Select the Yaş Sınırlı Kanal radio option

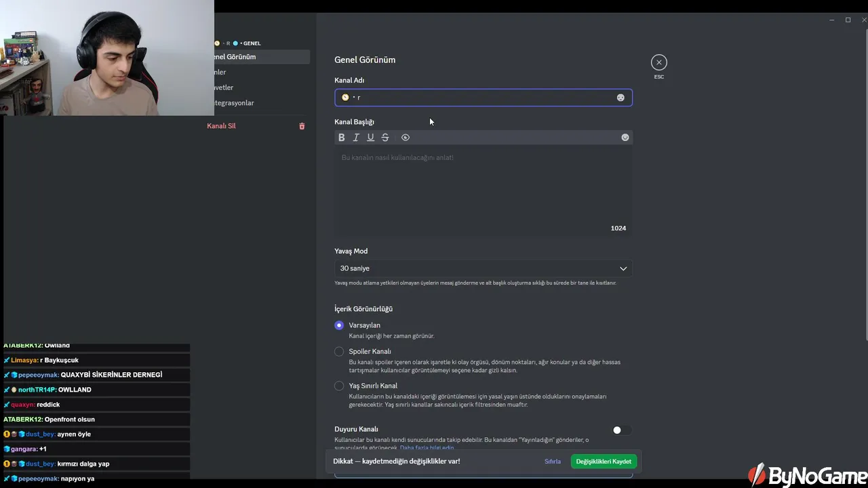[x=339, y=386]
